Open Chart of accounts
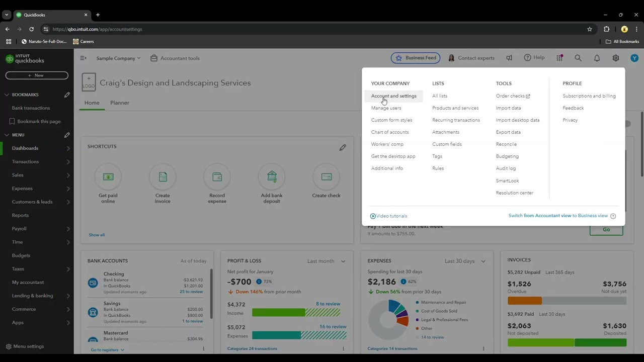 click(390, 132)
